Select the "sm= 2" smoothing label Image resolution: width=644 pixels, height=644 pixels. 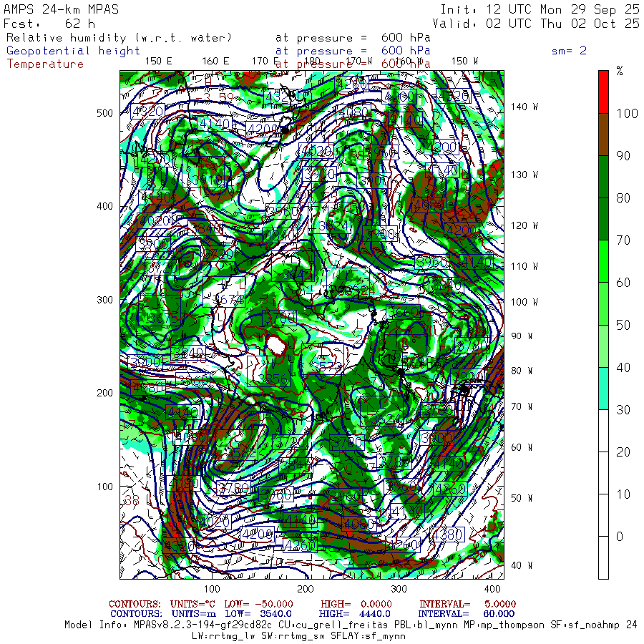tap(569, 51)
